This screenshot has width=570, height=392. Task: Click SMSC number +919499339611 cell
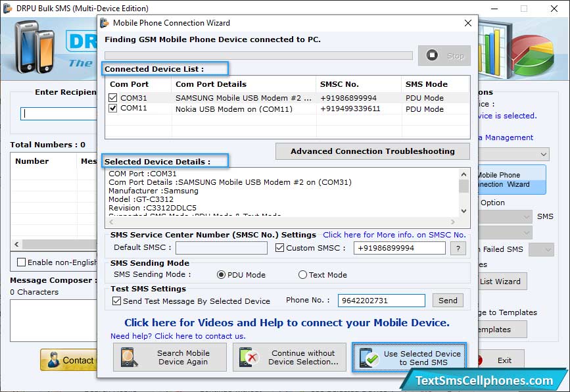350,109
